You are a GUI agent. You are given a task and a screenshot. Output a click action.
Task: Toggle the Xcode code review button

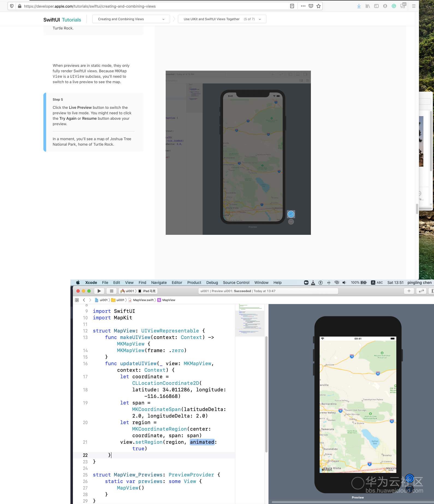(421, 291)
